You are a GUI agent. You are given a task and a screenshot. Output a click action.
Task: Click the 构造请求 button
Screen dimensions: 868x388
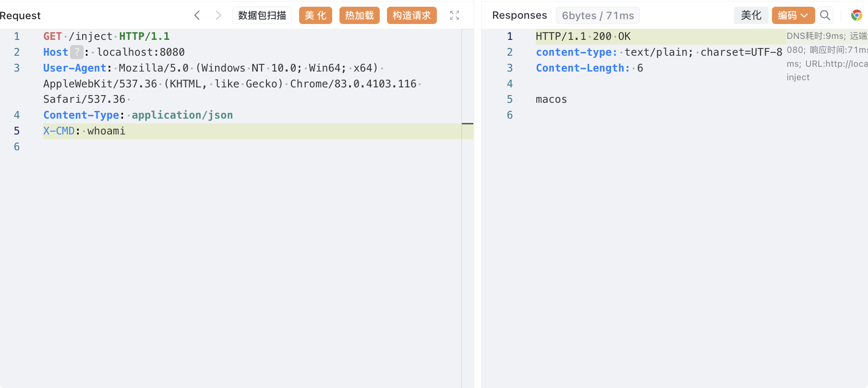point(412,15)
